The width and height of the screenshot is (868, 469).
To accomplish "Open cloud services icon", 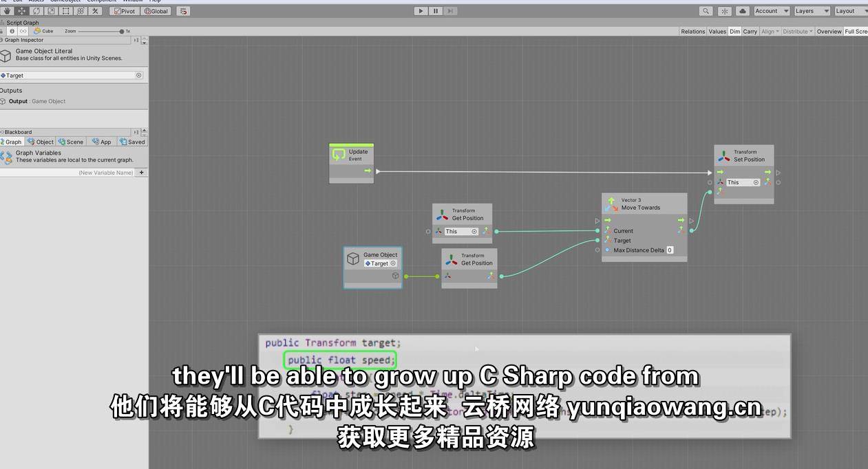I will [x=743, y=11].
